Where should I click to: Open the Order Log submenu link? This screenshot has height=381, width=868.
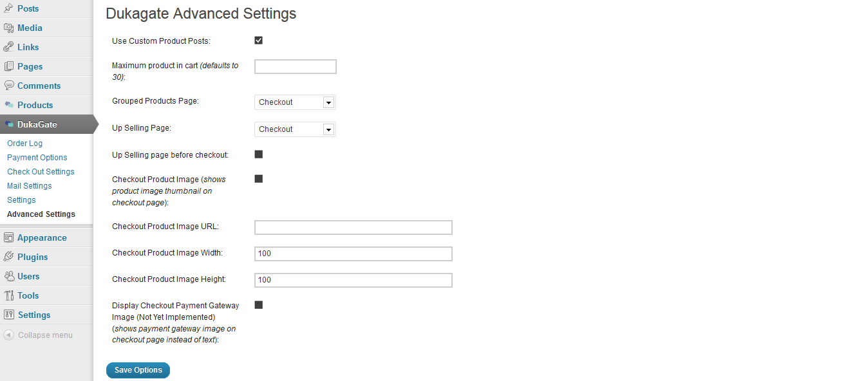click(x=24, y=144)
